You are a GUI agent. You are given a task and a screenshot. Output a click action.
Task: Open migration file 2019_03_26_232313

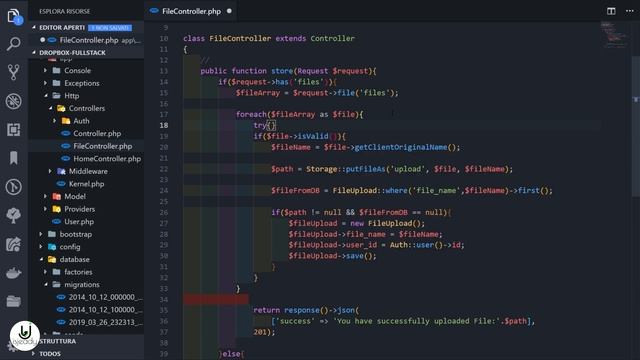[105, 322]
